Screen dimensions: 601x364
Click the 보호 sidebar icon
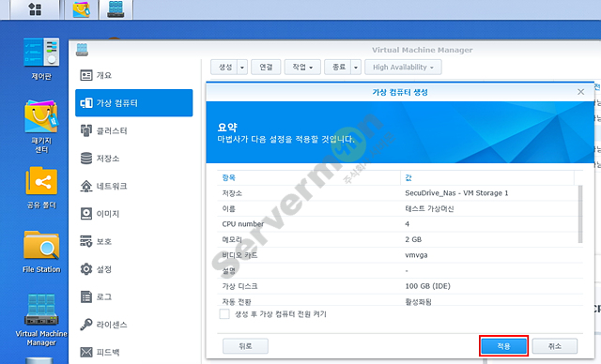[86, 241]
